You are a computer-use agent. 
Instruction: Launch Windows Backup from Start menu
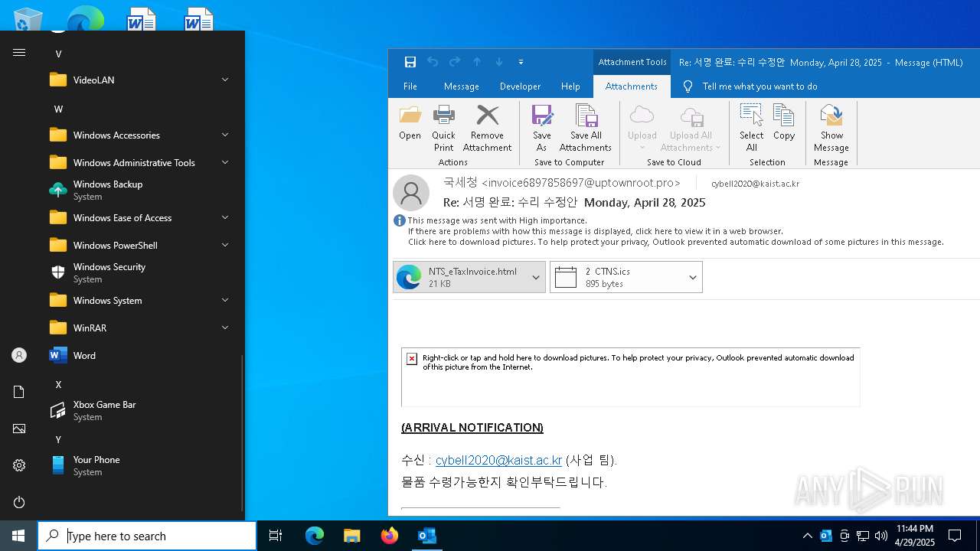tap(142, 190)
